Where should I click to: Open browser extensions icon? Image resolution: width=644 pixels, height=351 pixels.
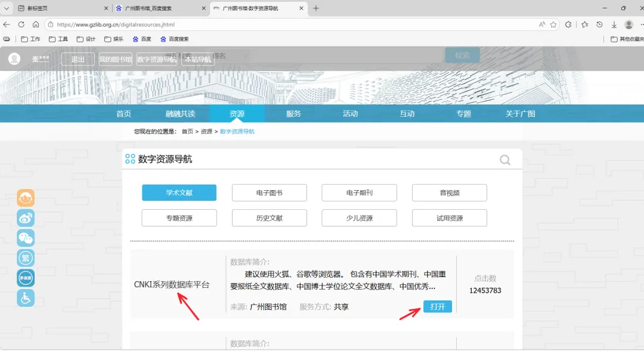568,24
